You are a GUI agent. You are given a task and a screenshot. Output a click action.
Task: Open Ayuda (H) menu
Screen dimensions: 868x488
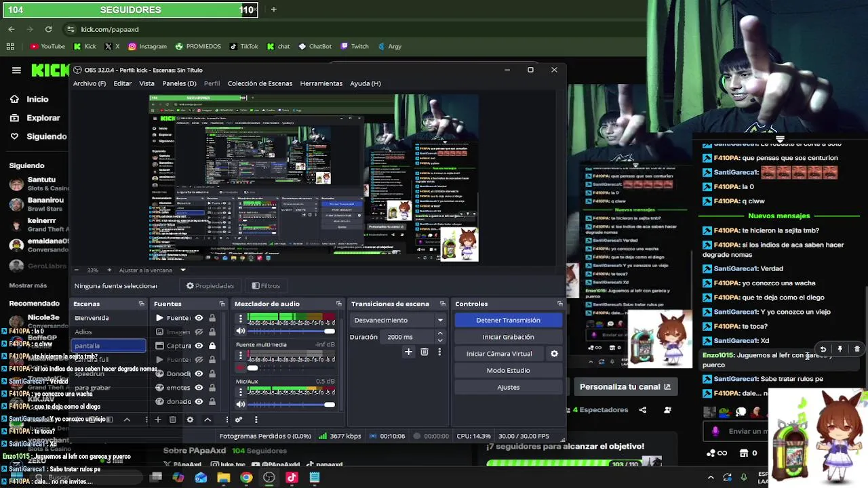[366, 83]
